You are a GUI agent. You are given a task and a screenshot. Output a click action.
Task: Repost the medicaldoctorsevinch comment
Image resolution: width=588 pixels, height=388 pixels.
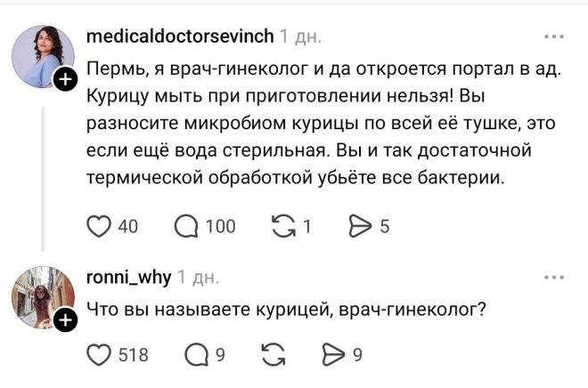pyautogui.click(x=284, y=226)
